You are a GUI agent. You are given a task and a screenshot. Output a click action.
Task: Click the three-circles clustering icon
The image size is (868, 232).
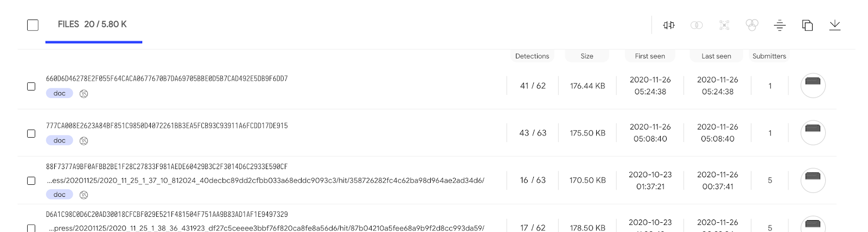click(x=752, y=25)
